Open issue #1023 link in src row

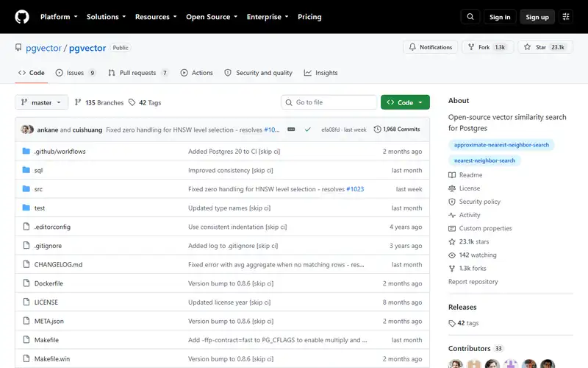point(355,189)
